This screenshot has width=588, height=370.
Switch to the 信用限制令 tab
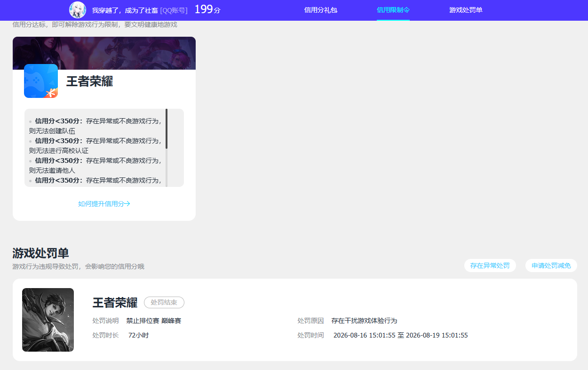pos(393,10)
